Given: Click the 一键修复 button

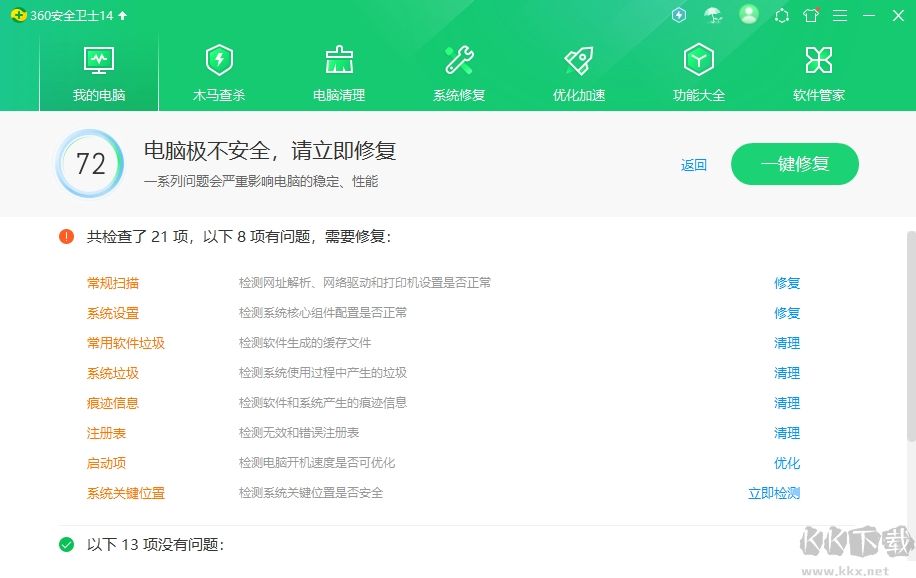Looking at the screenshot, I should (x=794, y=164).
